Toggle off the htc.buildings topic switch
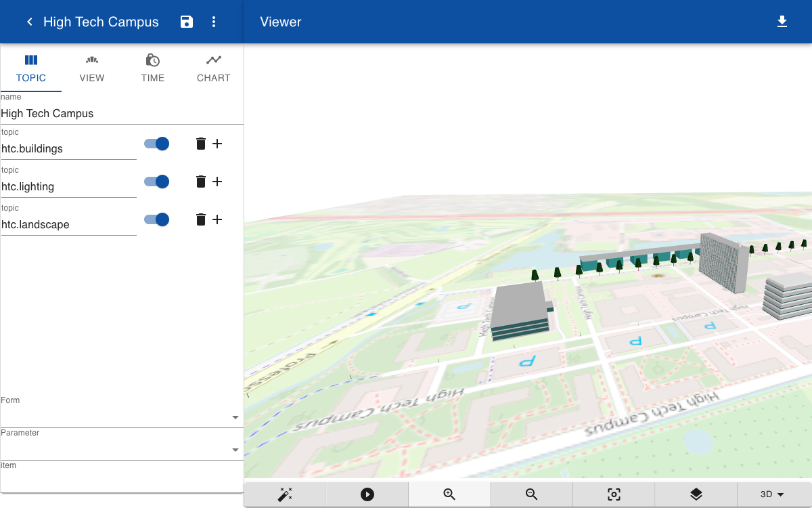 coord(156,144)
